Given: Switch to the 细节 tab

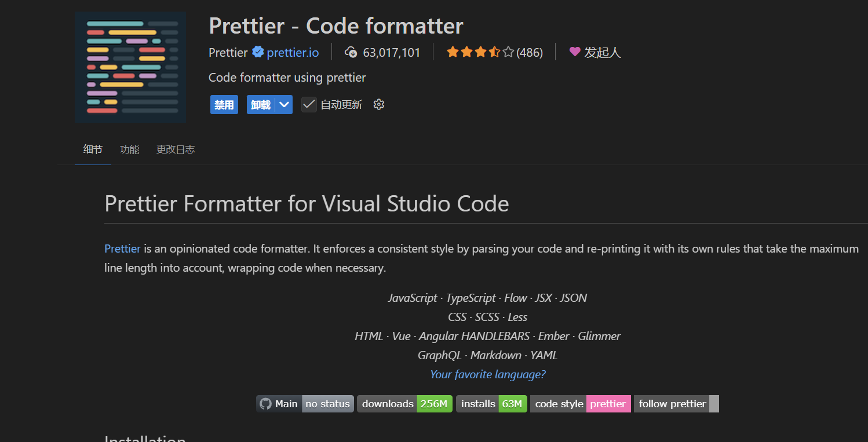Looking at the screenshot, I should click(93, 149).
